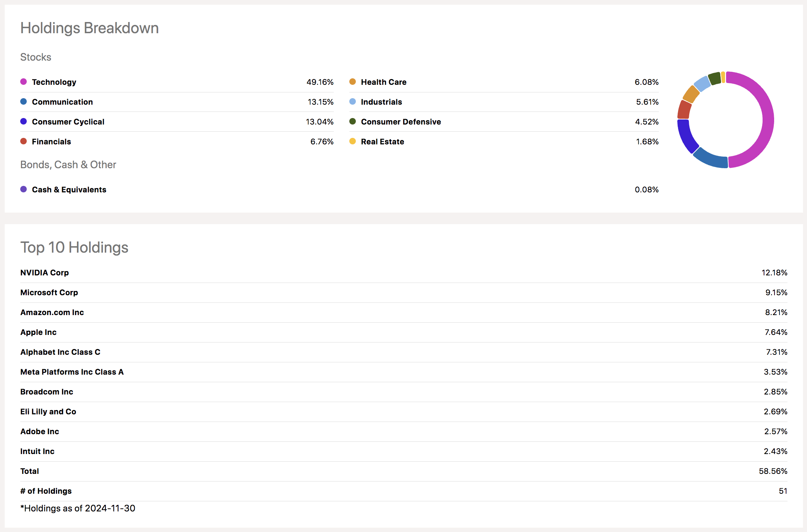Click the purple Cash & Equivalents dot

click(x=23, y=189)
